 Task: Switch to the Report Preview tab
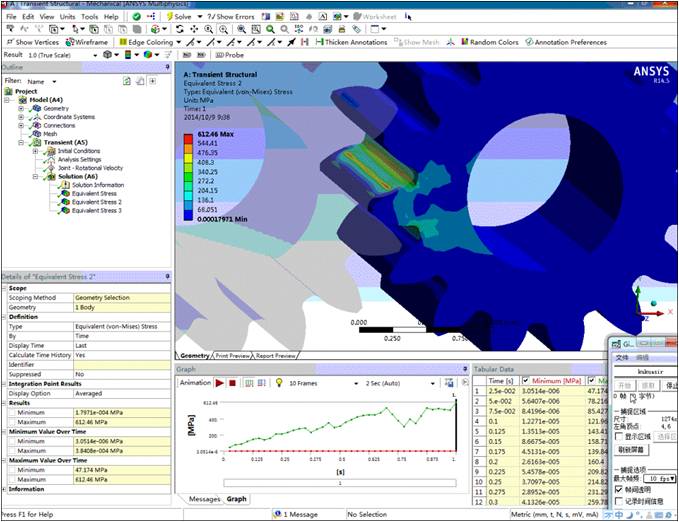tap(276, 355)
